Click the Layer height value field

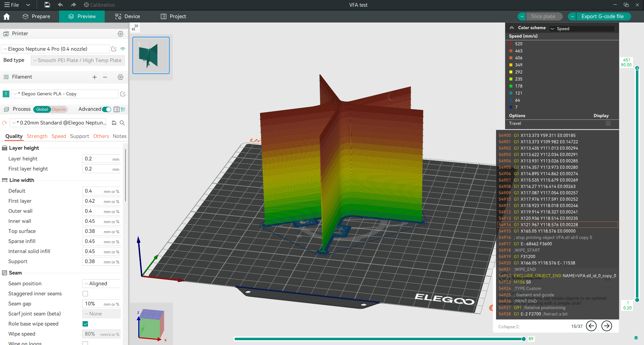pos(102,159)
